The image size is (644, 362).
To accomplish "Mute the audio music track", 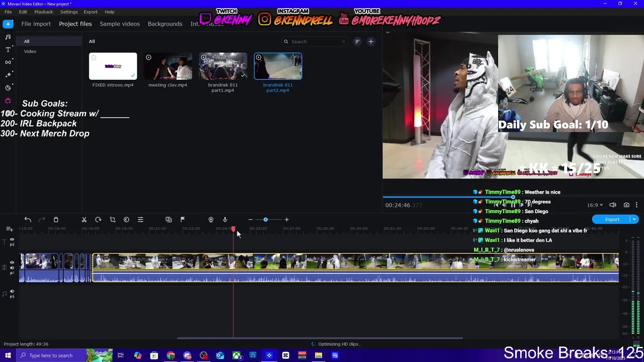I will click(12, 292).
